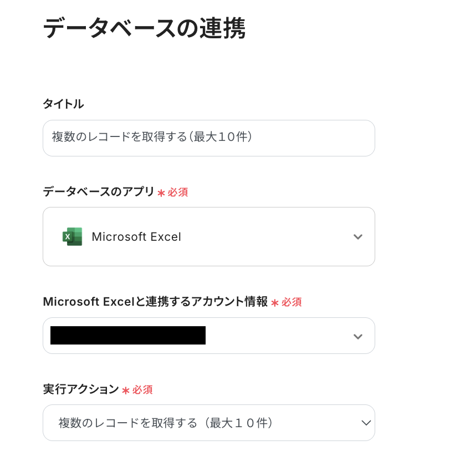Click the 実行アクション label

point(81,389)
